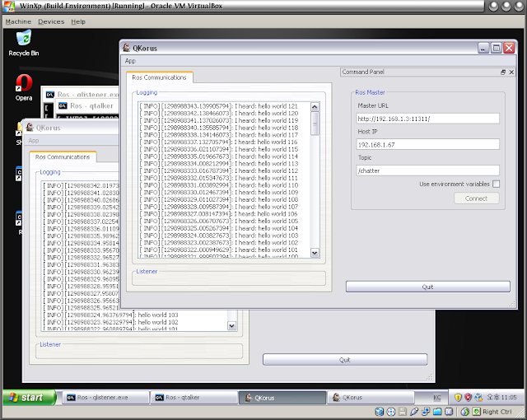This screenshot has height=420, width=527.
Task: Click the KC language bar indicator
Action: pyautogui.click(x=436, y=398)
